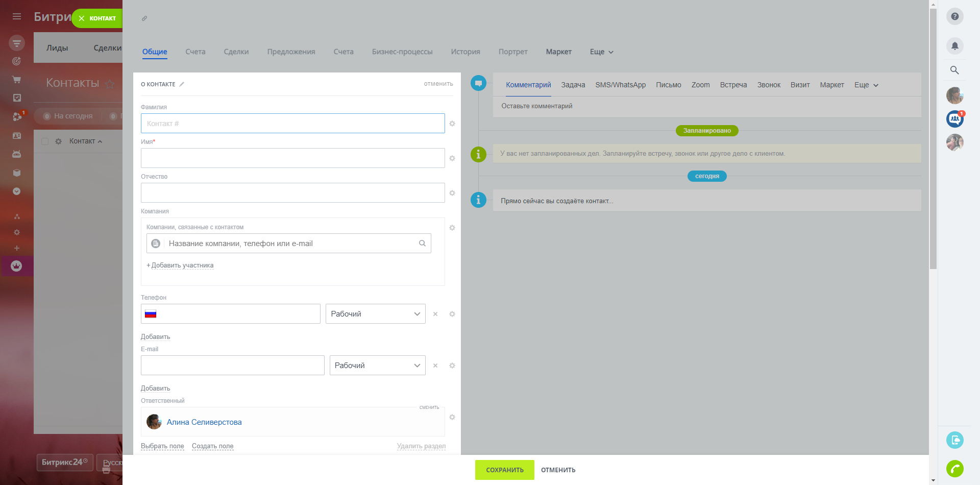Open the История tab
Screen dimensions: 980x485
point(465,52)
